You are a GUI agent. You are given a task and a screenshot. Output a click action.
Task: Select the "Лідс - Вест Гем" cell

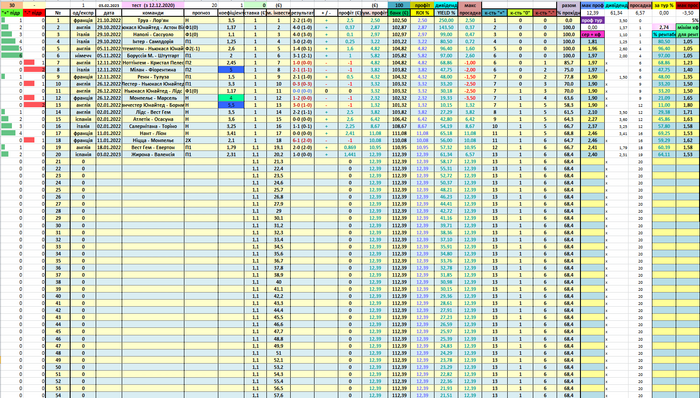[x=153, y=112]
